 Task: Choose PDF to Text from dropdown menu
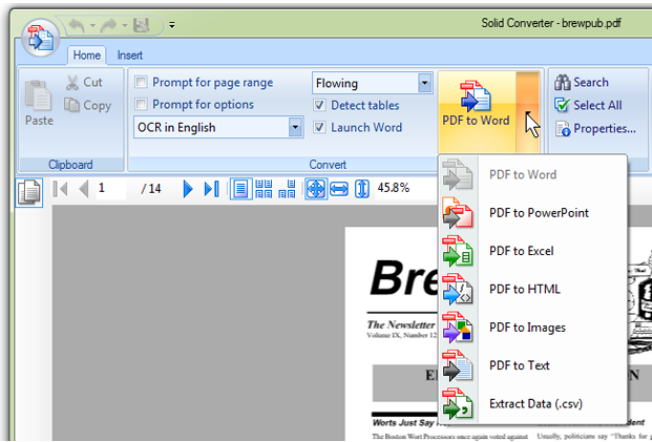tap(533, 366)
